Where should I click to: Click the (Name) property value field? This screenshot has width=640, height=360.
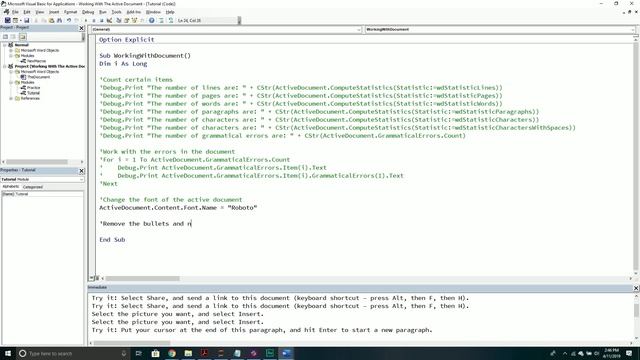49,194
